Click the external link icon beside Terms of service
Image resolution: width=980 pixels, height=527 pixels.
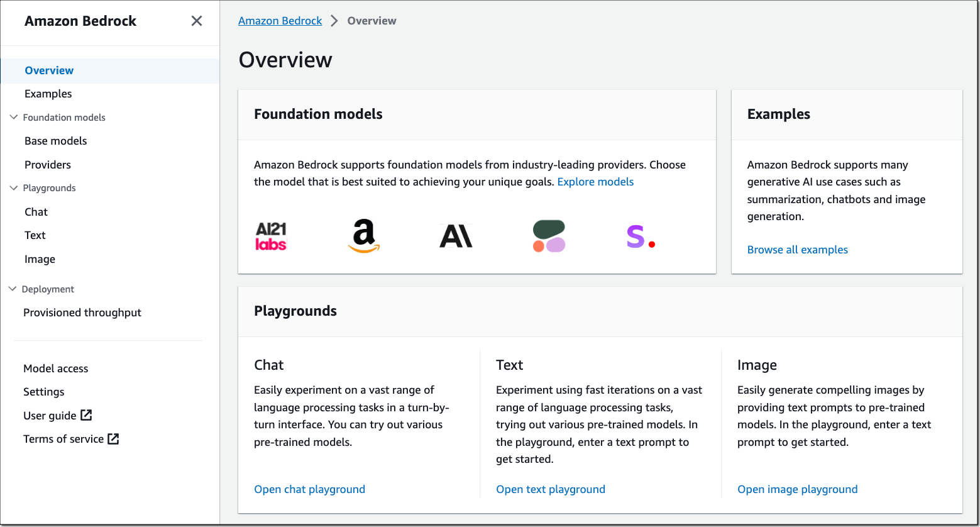tap(113, 439)
